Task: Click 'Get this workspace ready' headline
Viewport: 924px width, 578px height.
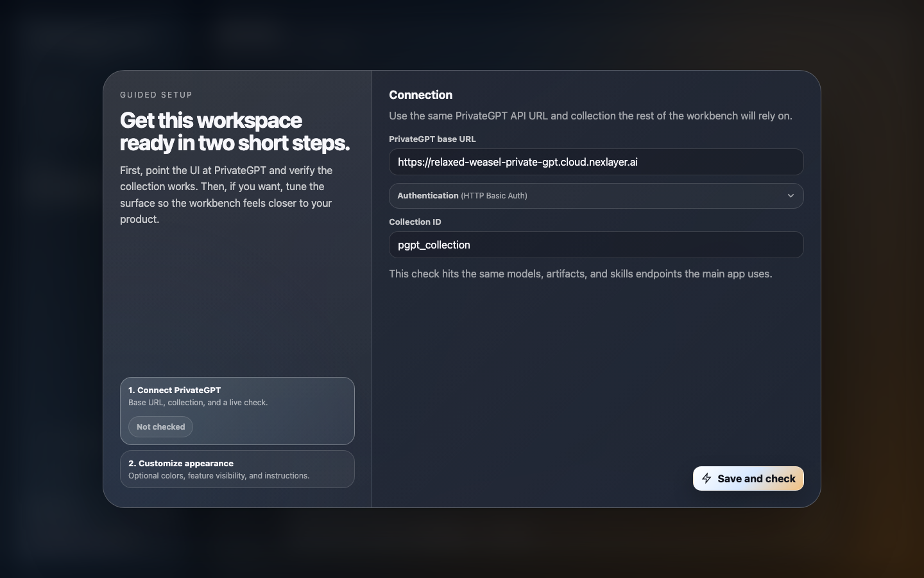Action: [x=235, y=132]
